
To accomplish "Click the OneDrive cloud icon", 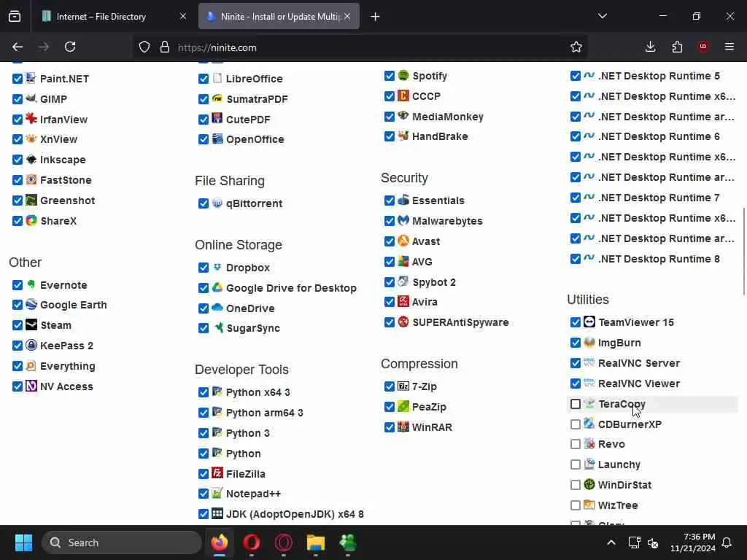I will click(x=217, y=308).
